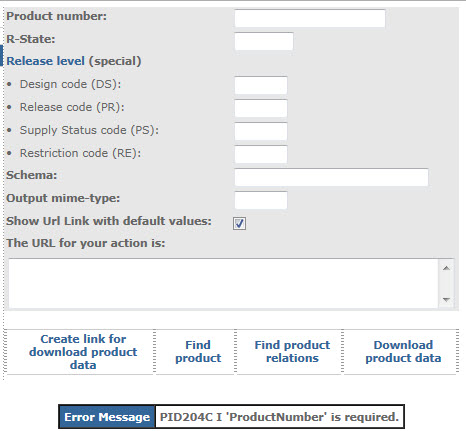Click Download product data link
The width and height of the screenshot is (466, 431).
[x=403, y=351]
